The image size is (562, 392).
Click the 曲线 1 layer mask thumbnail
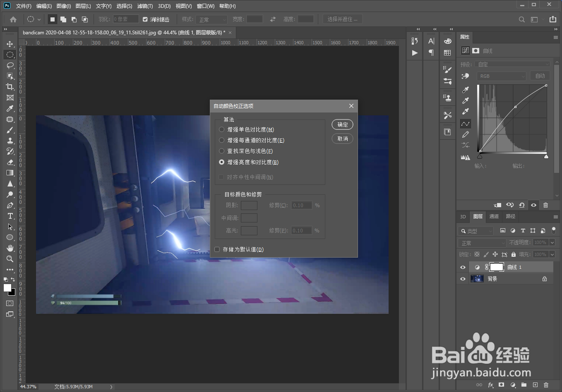pos(497,267)
